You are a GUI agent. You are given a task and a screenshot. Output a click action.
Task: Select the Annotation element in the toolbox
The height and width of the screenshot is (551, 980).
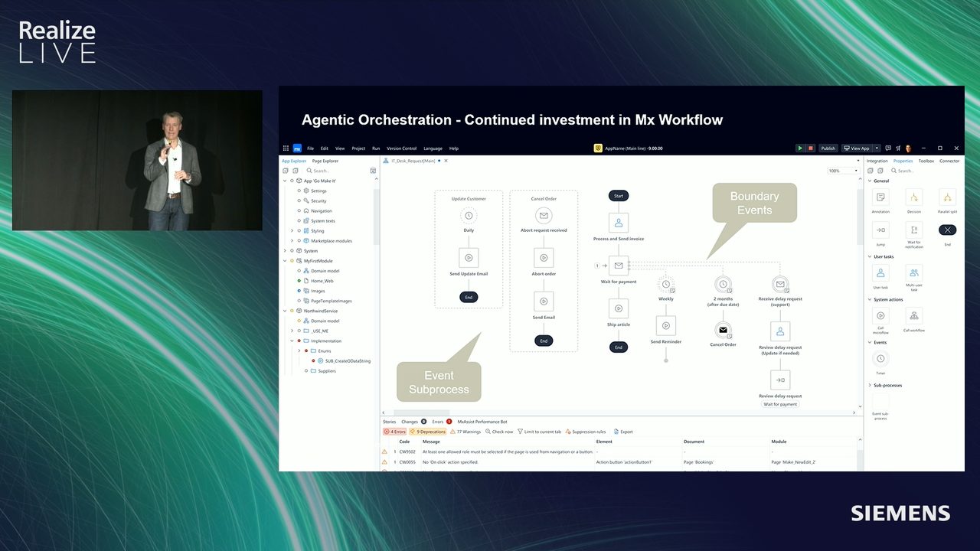click(880, 197)
